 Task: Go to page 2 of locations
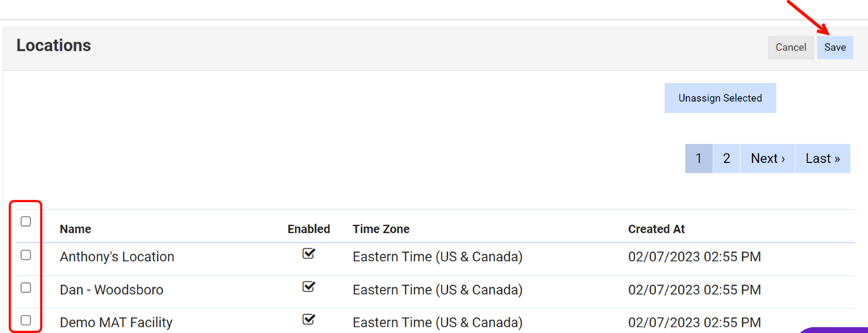coord(726,159)
